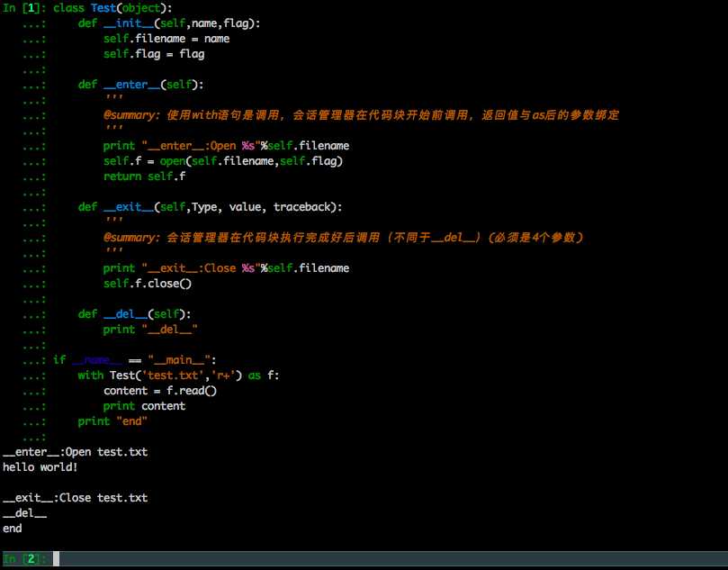Click the 'if __name__ == "__main__":' line
The height and width of the screenshot is (570, 728).
[x=135, y=360]
